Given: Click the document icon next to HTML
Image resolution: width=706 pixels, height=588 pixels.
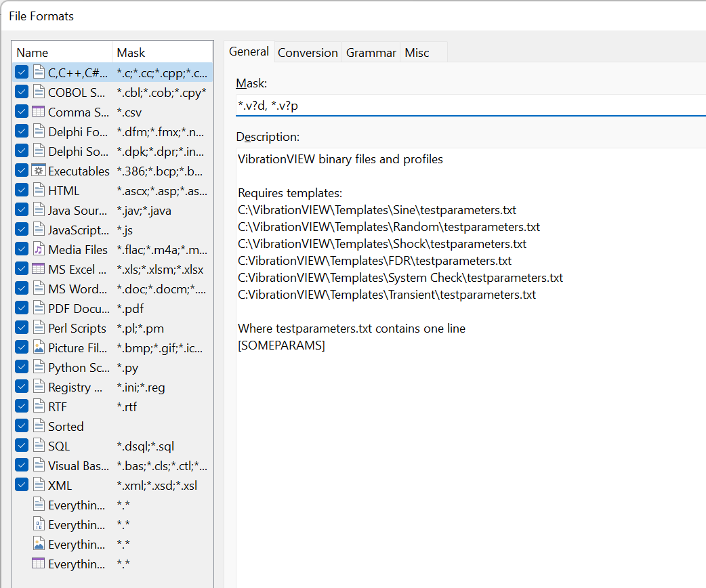Looking at the screenshot, I should [x=39, y=191].
